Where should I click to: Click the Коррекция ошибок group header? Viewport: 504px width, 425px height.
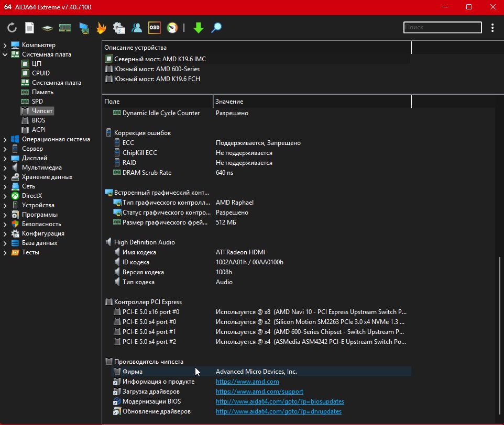tap(143, 133)
